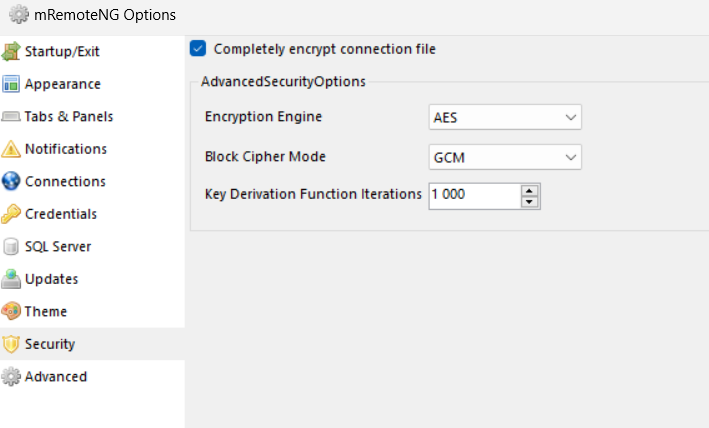709x428 pixels.
Task: Expand the Encryption Engine AES dropdown
Action: click(x=505, y=118)
